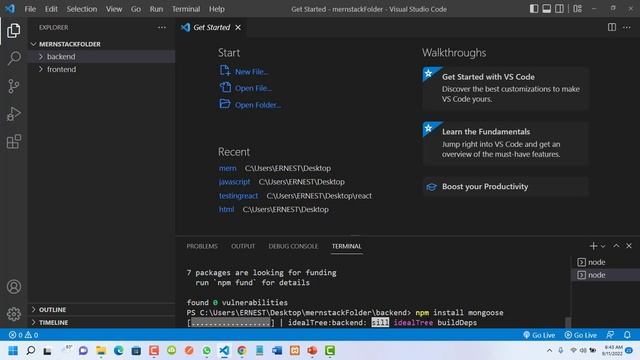Close the bottom terminal panel
This screenshot has height=360, width=640.
click(x=629, y=246)
